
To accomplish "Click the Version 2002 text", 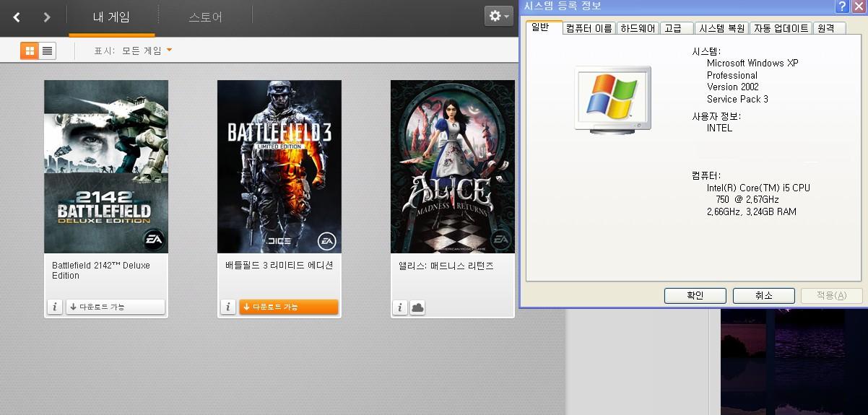I will pyautogui.click(x=732, y=87).
